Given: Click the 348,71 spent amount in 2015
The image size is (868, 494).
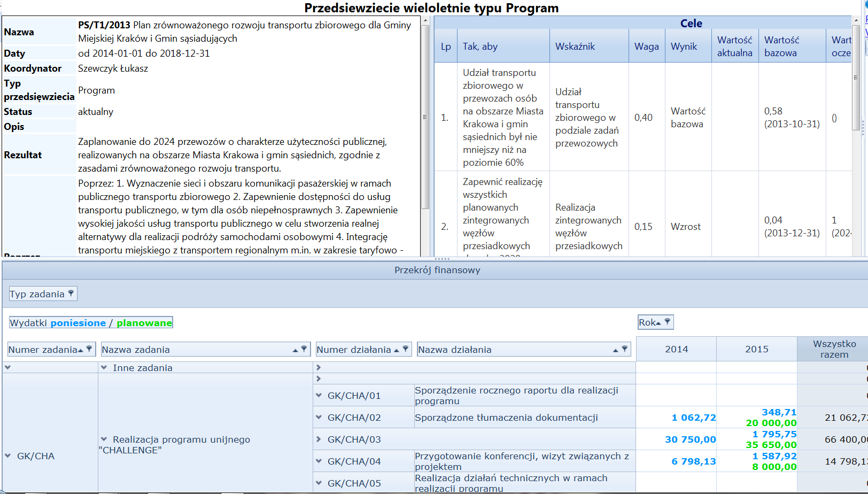Looking at the screenshot, I should click(779, 412).
